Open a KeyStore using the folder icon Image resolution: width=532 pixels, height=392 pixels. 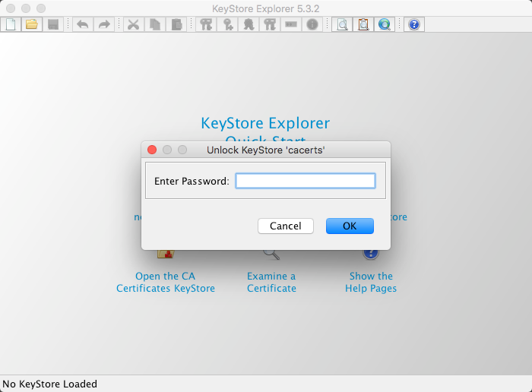tap(32, 24)
